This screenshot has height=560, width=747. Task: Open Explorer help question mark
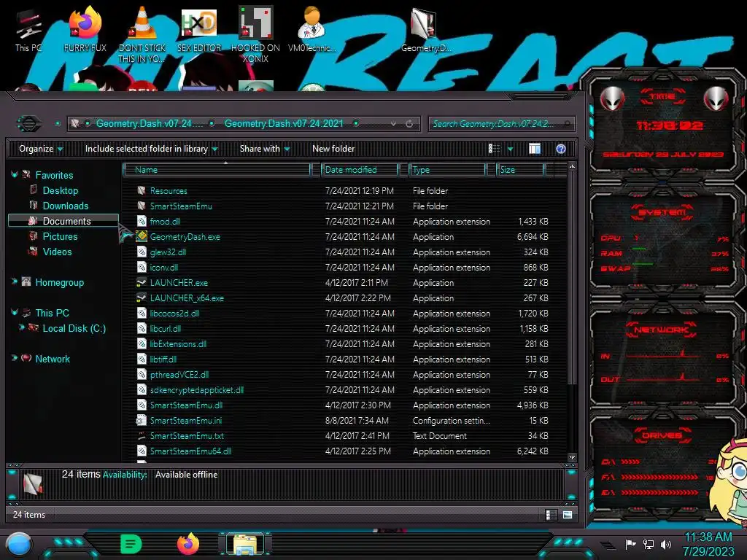(x=561, y=149)
